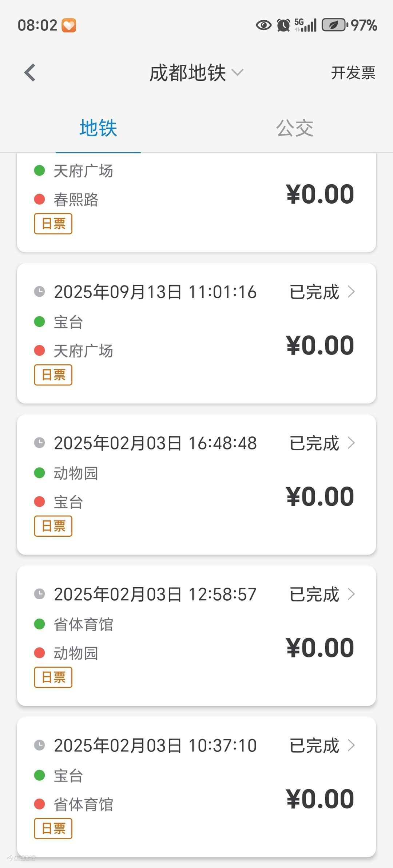Tap the alarm clock status icon

pos(283,25)
